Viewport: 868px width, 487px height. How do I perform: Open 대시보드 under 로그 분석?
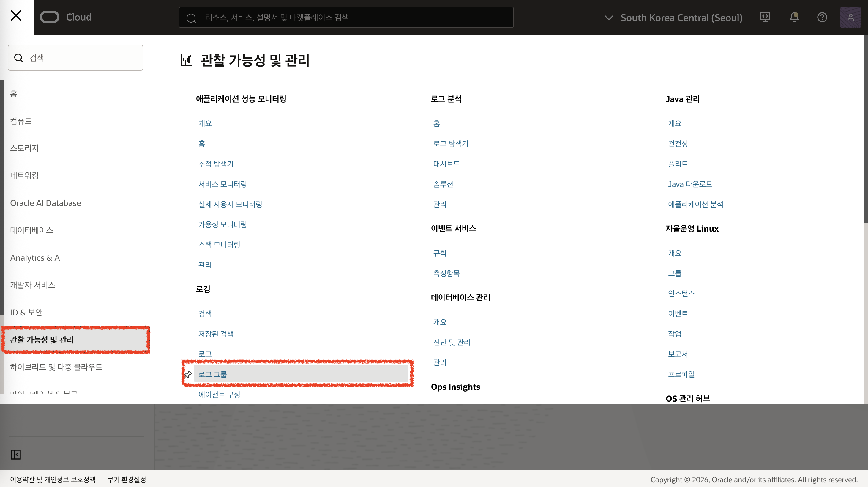[446, 164]
